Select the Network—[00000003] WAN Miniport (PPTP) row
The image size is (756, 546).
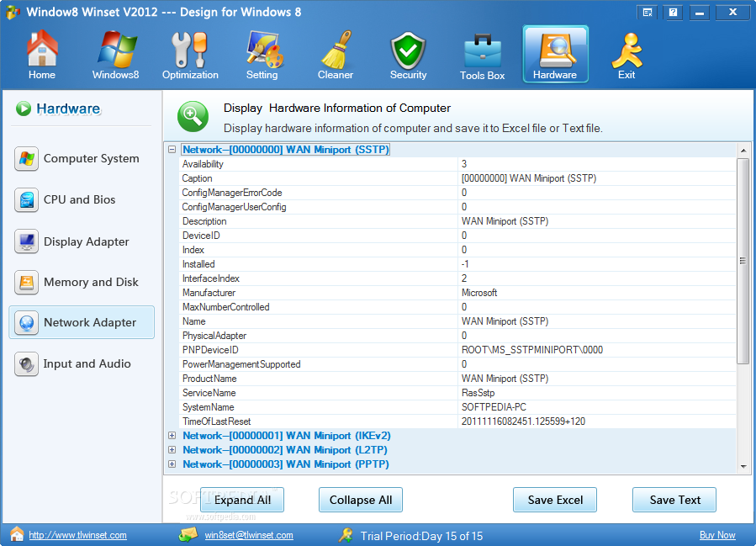point(285,464)
